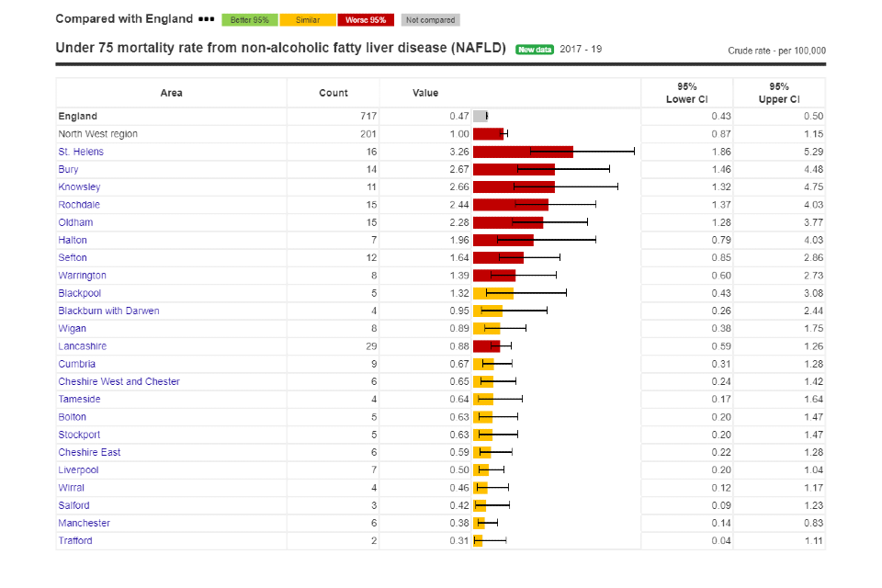Click the 95% Upper CI column header

778,93
